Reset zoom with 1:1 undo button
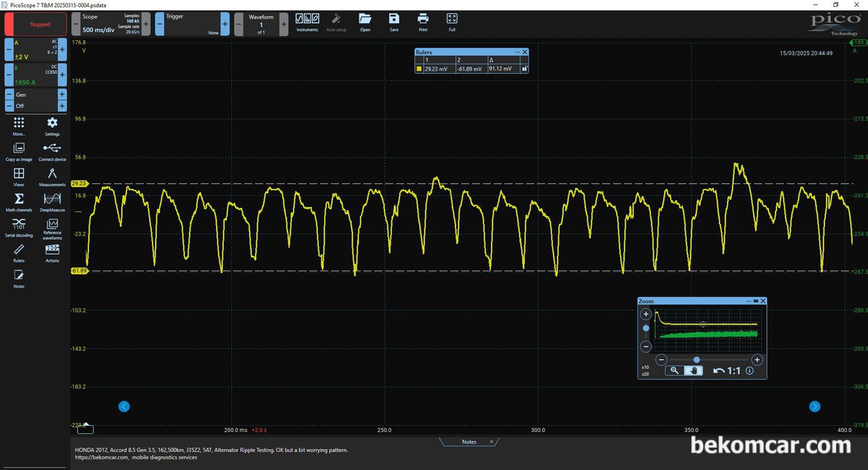Screen dimensions: 868x470 (x=727, y=370)
